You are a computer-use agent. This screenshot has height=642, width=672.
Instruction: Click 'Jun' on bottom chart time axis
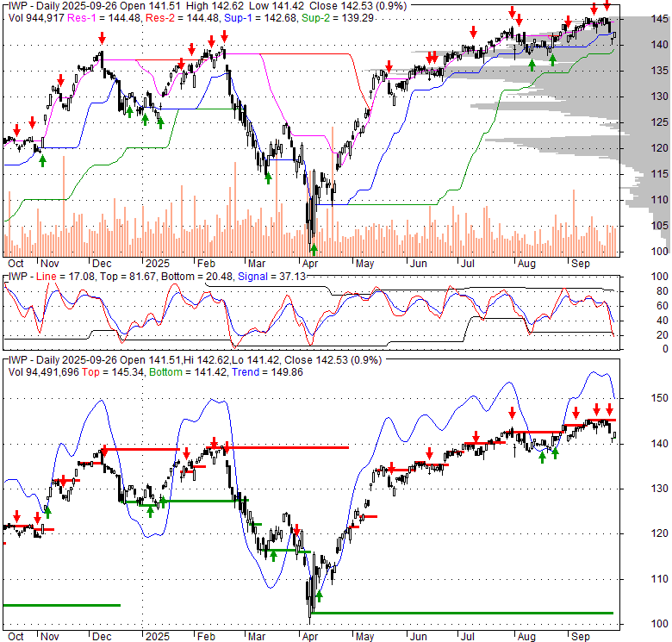(419, 637)
